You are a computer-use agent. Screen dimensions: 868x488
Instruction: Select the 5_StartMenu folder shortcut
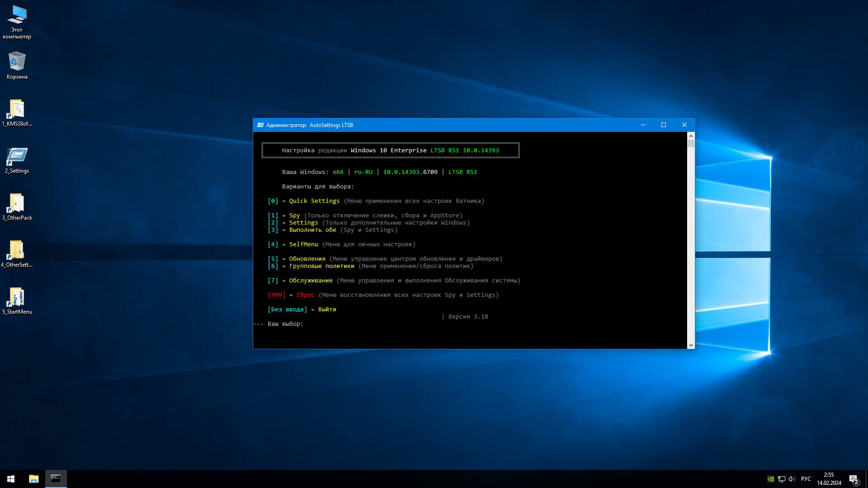[17, 300]
